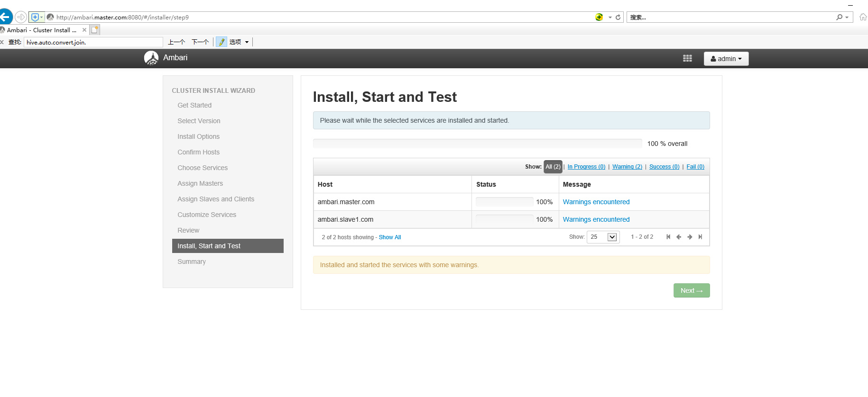The image size is (868, 397).
Task: Click the security shield icon dropdown
Action: tap(37, 17)
